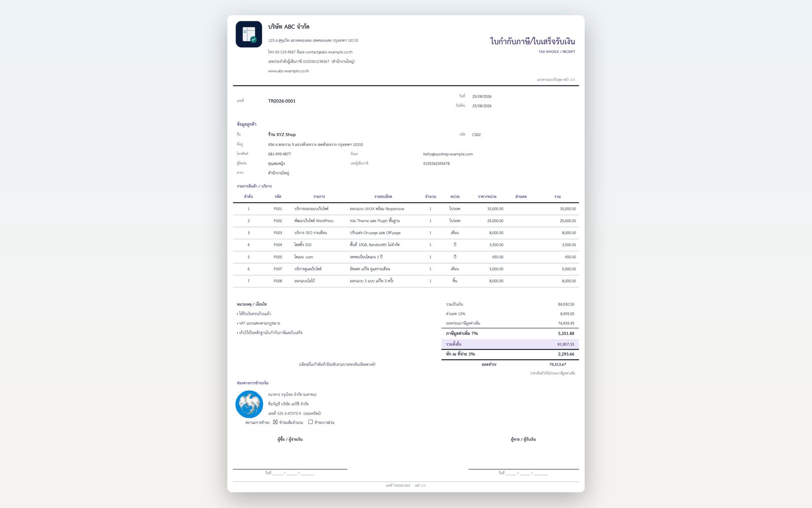This screenshot has width=812, height=508.
Task: Select customer name ร้าน XYZ Shop
Action: click(x=282, y=135)
